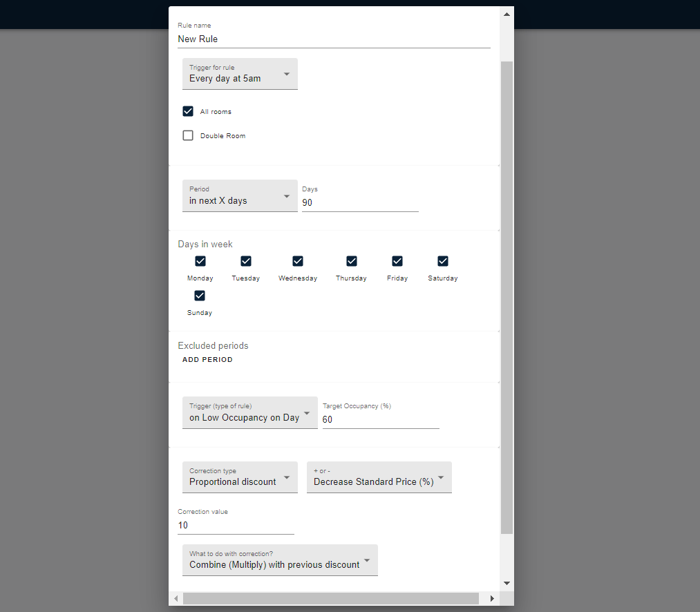Click the scrollbar down arrow
This screenshot has width=700, height=612.
tap(507, 582)
